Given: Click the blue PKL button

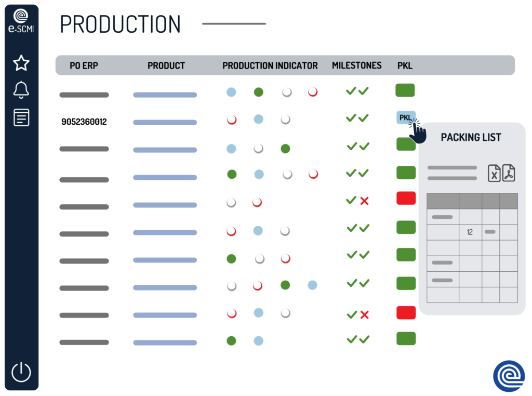Looking at the screenshot, I should click(x=405, y=117).
